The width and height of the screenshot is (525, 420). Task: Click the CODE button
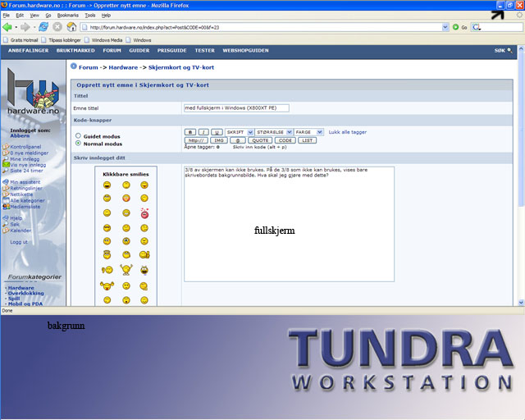(285, 140)
